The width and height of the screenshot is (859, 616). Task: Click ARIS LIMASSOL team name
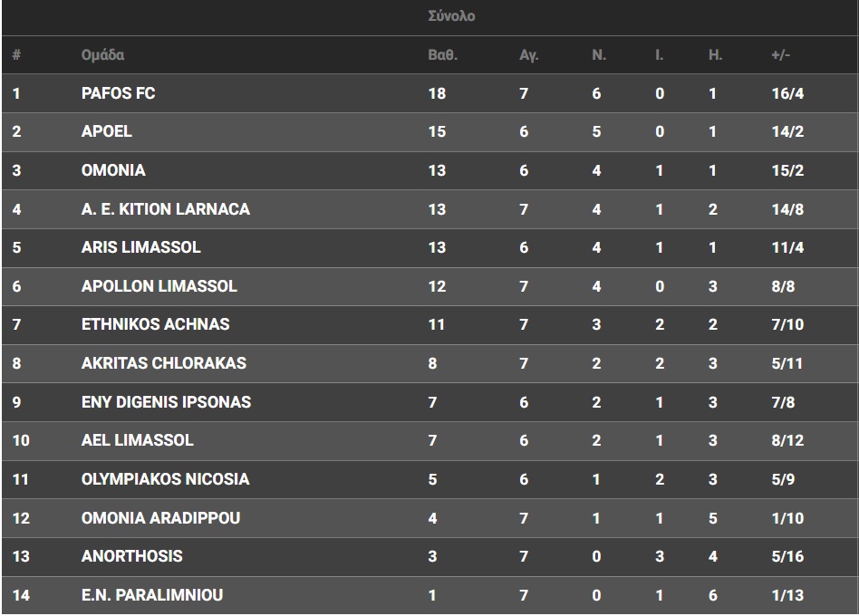(140, 247)
